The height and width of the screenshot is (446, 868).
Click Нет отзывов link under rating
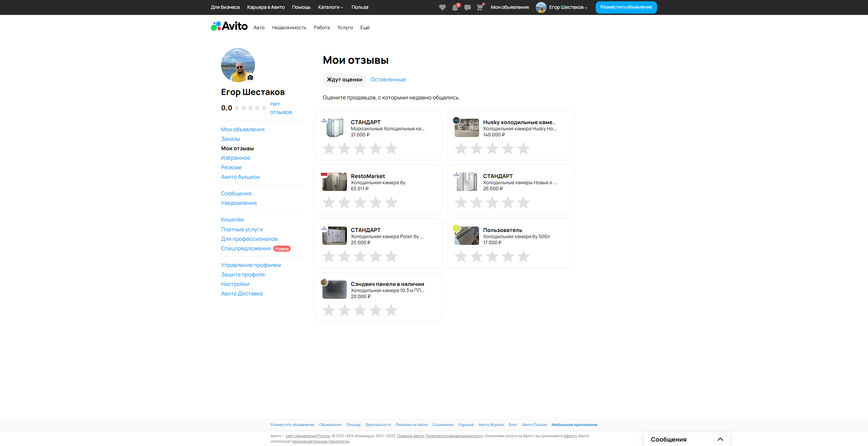[281, 108]
